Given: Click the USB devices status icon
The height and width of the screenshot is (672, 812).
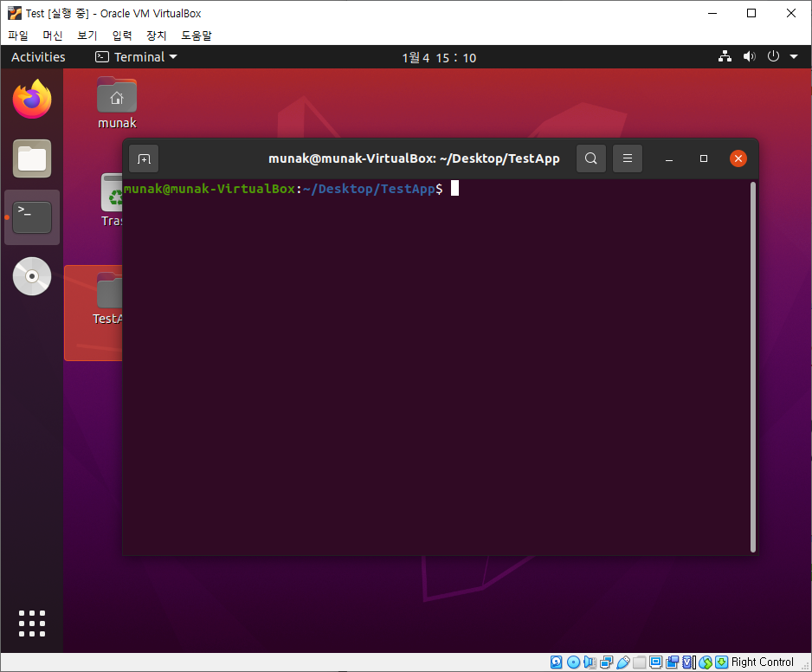Looking at the screenshot, I should click(623, 662).
